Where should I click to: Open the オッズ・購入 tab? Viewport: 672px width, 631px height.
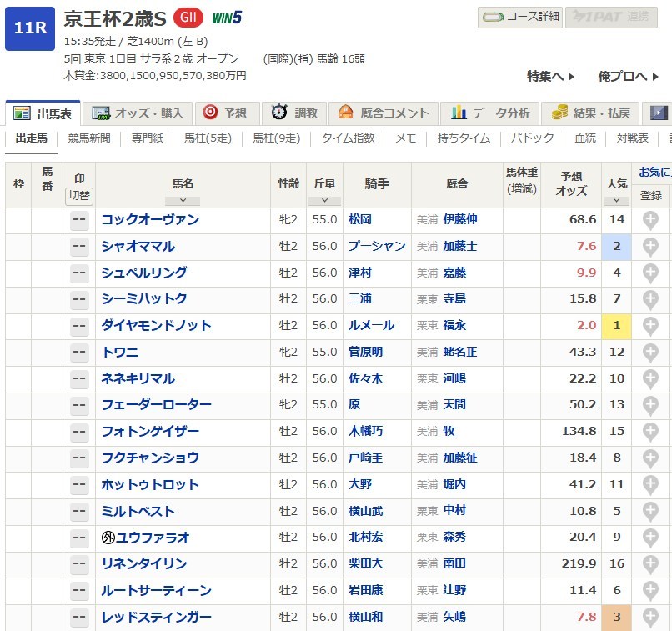pos(140,113)
